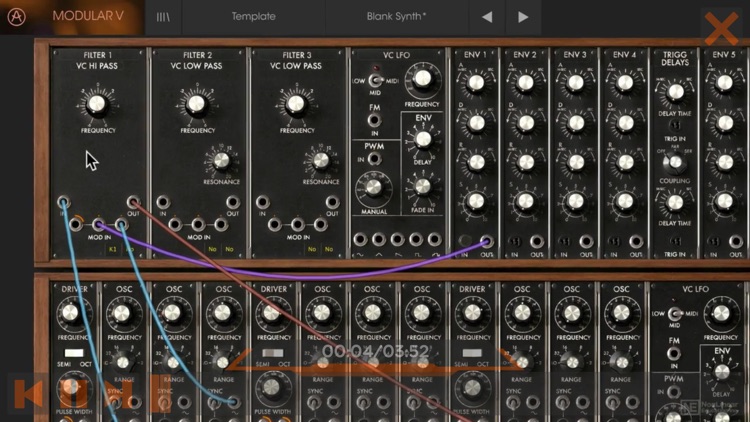
Task: Toggle third DRIVER SEMI/OCT switch
Action: click(472, 353)
